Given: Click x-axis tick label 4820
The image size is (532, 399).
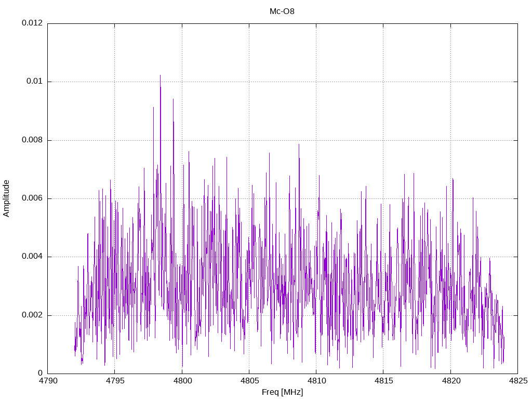Looking at the screenshot, I should (x=451, y=381).
